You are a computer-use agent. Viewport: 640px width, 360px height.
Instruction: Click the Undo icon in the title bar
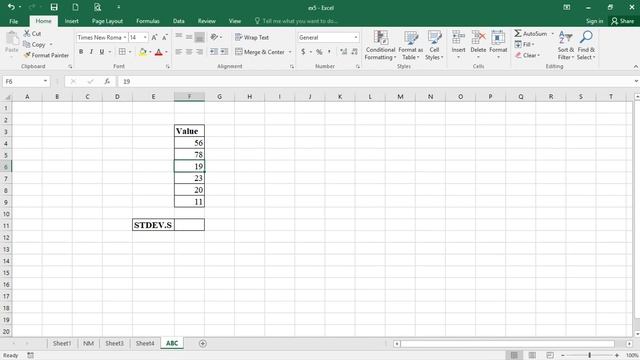tap(11, 7)
